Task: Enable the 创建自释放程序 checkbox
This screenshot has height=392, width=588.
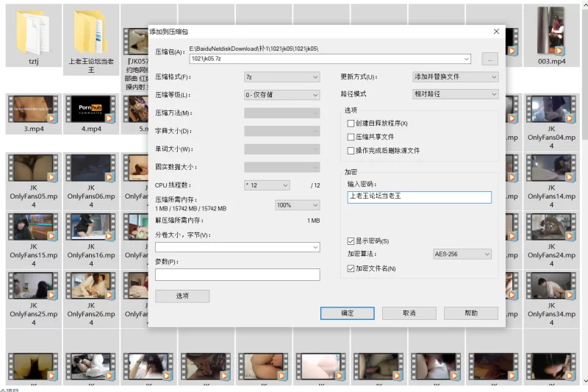Action: [351, 124]
